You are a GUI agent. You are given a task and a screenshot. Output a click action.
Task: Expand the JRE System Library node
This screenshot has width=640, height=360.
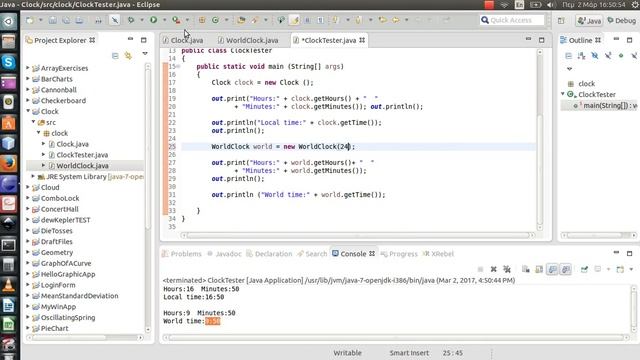[33, 176]
